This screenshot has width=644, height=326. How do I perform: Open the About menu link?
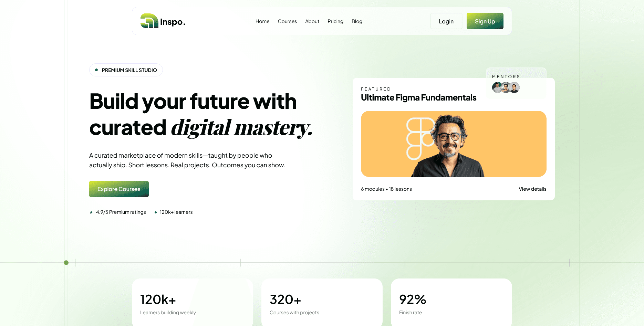click(312, 21)
